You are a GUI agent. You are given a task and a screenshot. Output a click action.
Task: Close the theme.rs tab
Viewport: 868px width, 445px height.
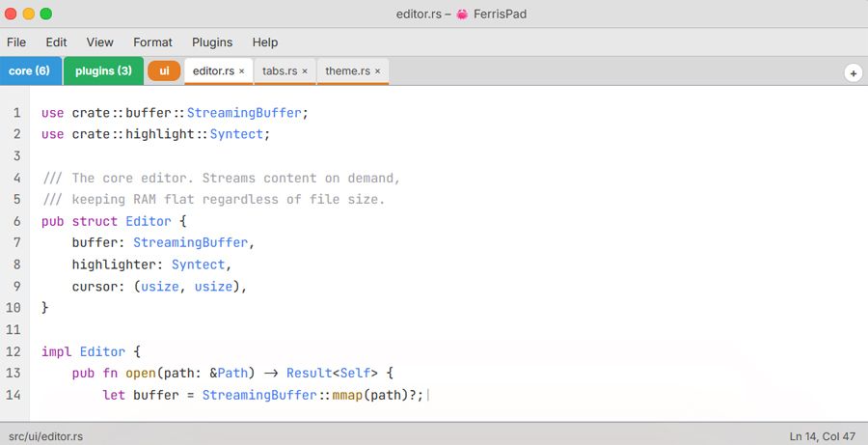tap(377, 71)
